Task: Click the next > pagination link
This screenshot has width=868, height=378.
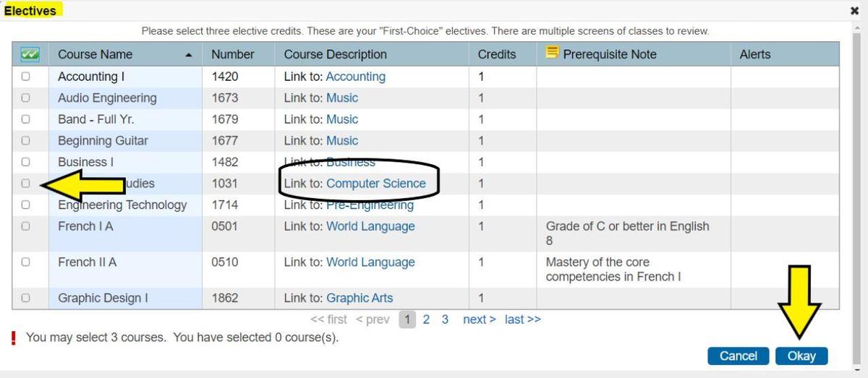Action: click(x=479, y=319)
